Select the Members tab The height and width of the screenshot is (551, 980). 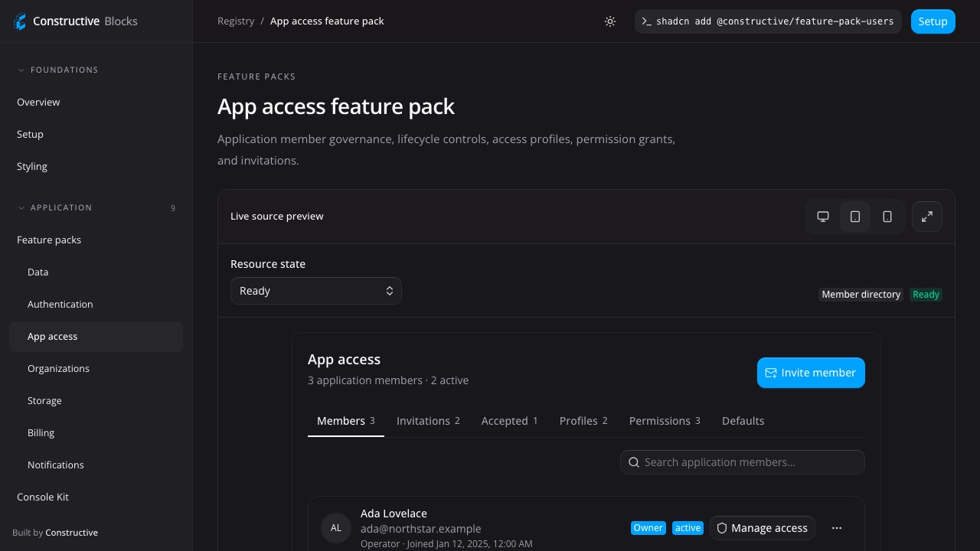pyautogui.click(x=346, y=421)
